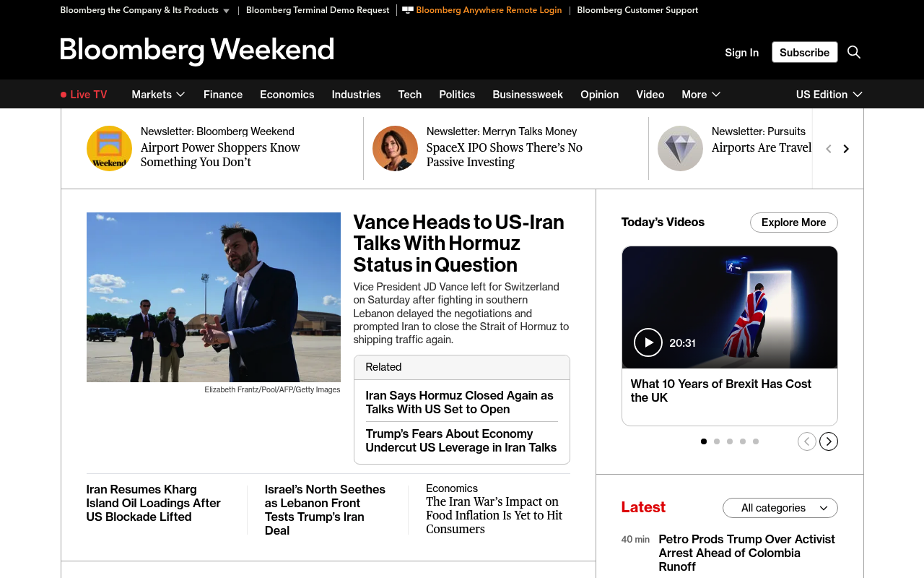Select the third video carousel dot
Viewport: 924px width, 578px height.
730,441
